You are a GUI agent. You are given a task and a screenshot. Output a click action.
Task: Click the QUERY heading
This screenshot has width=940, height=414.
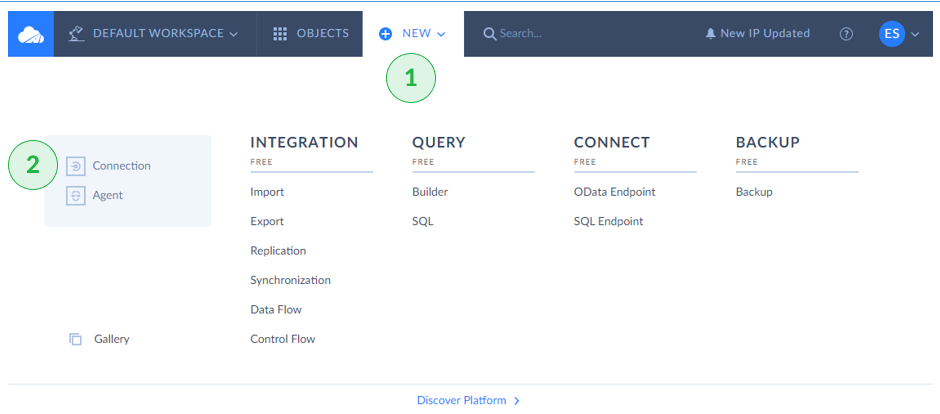click(x=439, y=143)
